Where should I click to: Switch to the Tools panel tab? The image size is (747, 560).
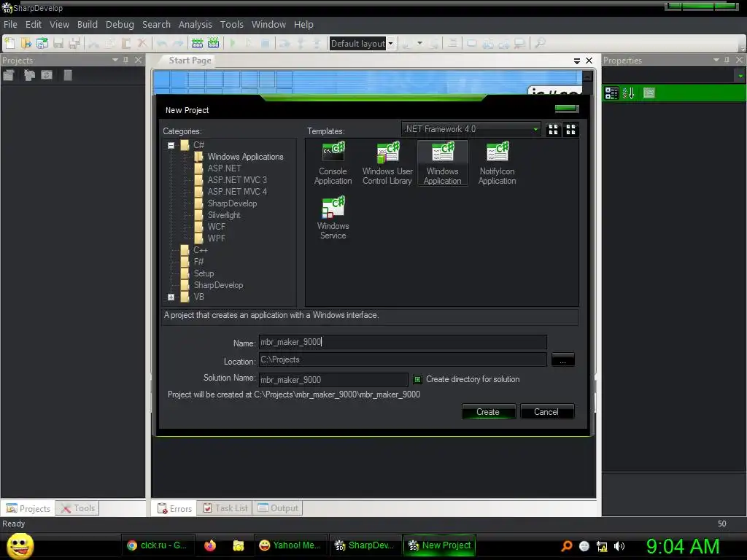(x=78, y=508)
